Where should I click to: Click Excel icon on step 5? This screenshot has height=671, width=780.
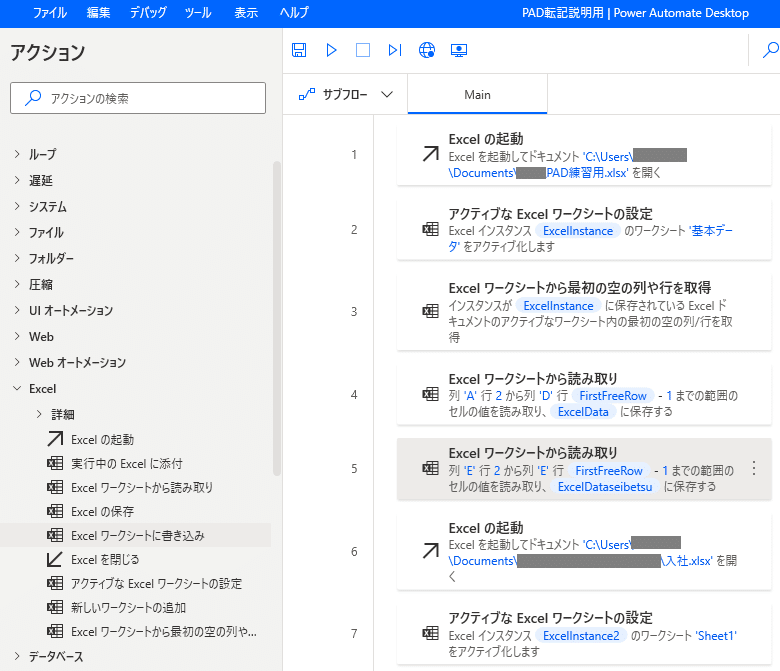(x=430, y=469)
